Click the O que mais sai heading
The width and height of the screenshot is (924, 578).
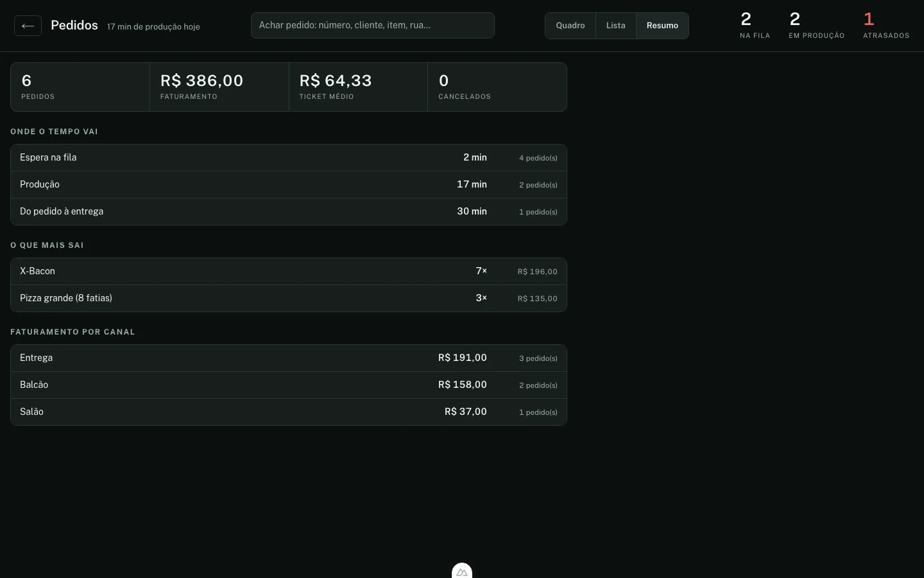(47, 245)
